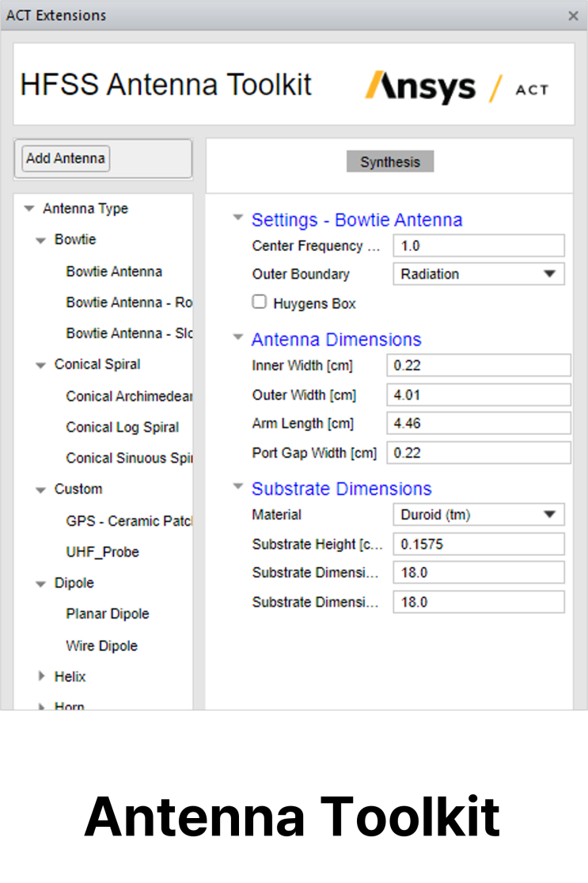Click the Substrate Height field
Viewport: 588px width, 883px height.
478,544
